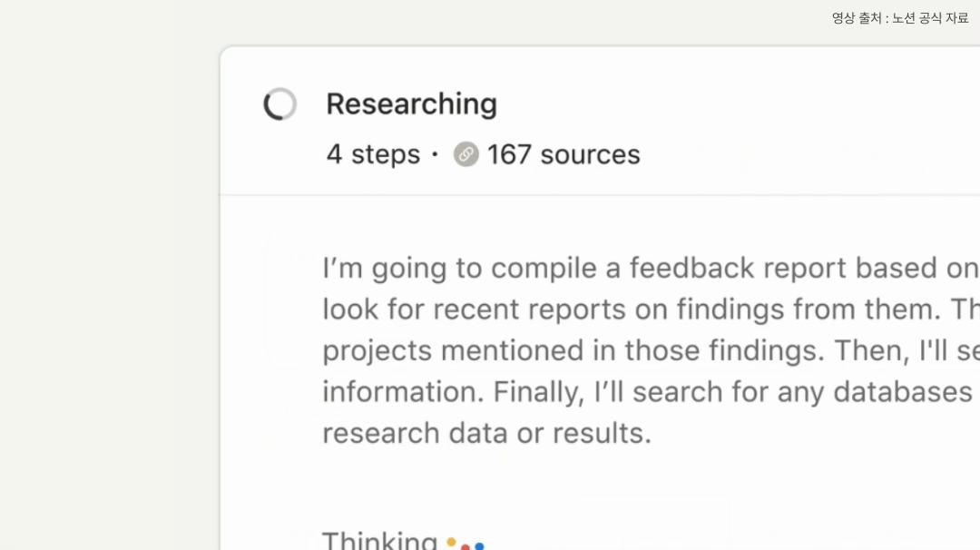Click the Thinking status label
The height and width of the screenshot is (550, 980).
point(379,541)
